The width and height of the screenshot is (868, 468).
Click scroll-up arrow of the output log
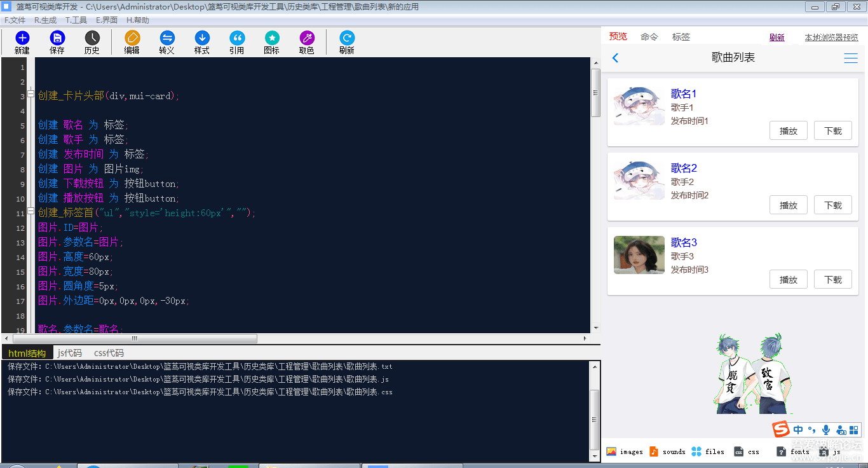(x=595, y=366)
